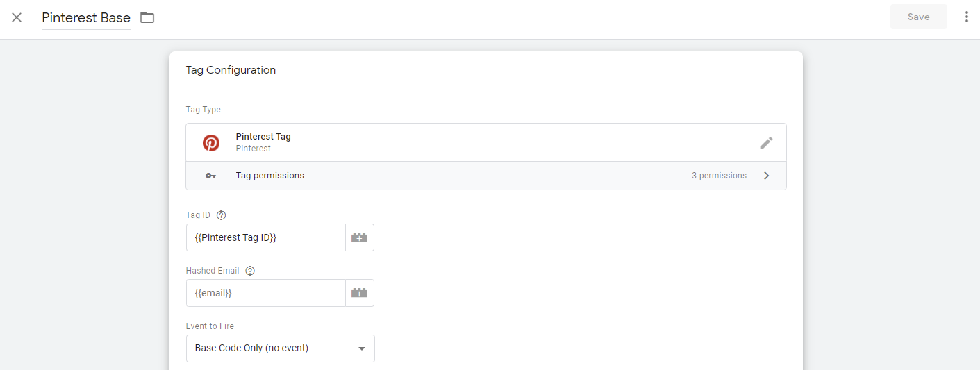The height and width of the screenshot is (370, 980).
Task: Click inside the Hashed Email input field
Action: click(265, 293)
